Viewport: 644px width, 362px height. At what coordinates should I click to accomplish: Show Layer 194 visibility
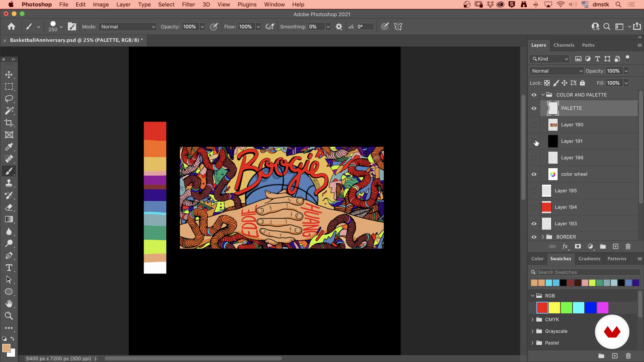(534, 207)
